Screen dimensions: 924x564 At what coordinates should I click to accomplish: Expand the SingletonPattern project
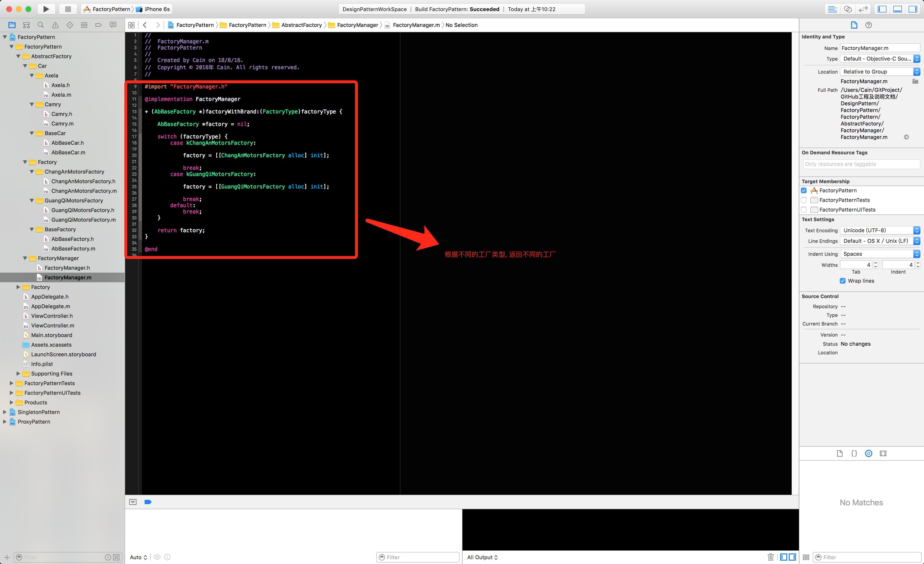point(5,412)
